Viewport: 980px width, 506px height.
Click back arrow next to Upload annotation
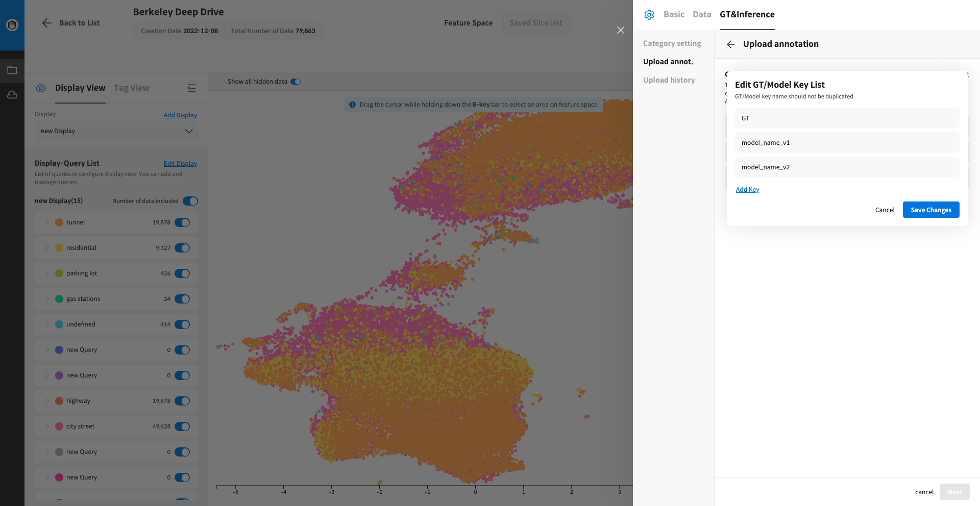pyautogui.click(x=731, y=44)
